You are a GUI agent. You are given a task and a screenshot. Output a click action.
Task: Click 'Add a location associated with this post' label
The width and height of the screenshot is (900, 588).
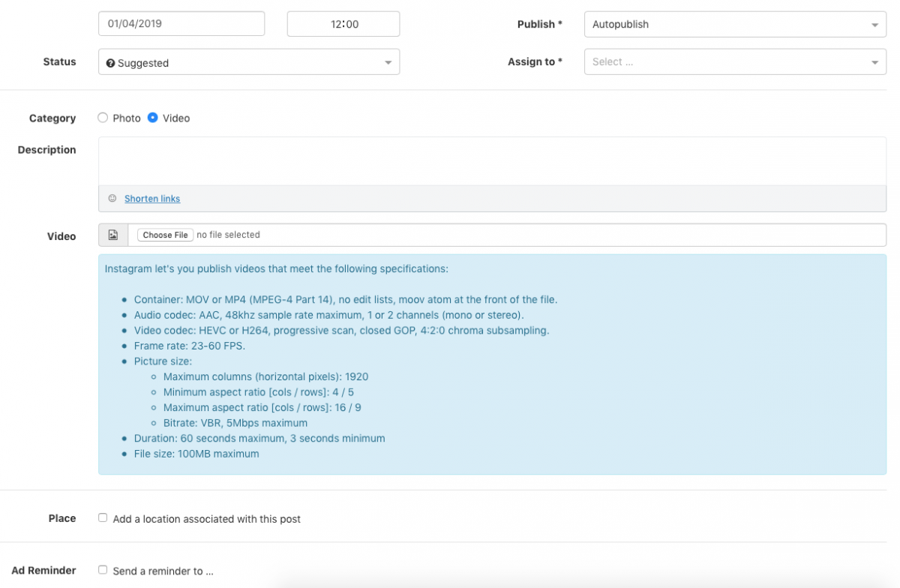207,519
